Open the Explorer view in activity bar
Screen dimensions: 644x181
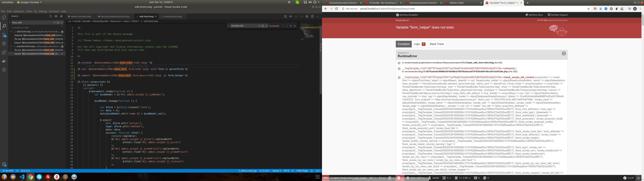pos(4,17)
